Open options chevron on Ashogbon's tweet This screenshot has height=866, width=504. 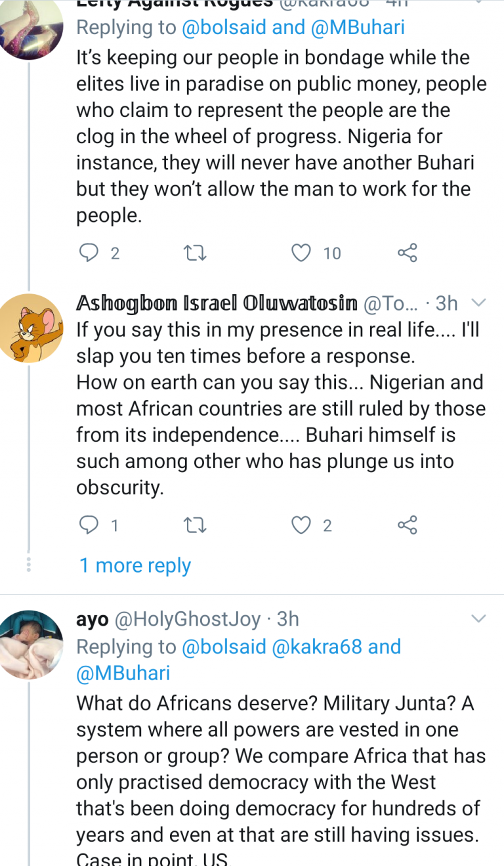point(478,303)
